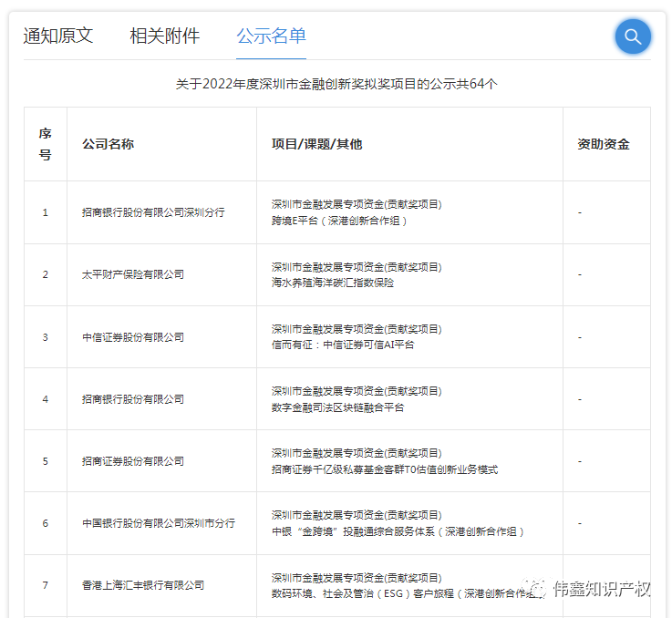Click sequence number 3 cell
672x618 pixels.
pyautogui.click(x=45, y=337)
